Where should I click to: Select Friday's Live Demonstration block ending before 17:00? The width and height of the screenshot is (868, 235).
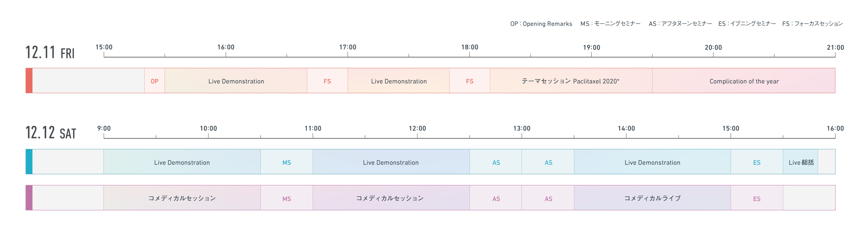236,81
